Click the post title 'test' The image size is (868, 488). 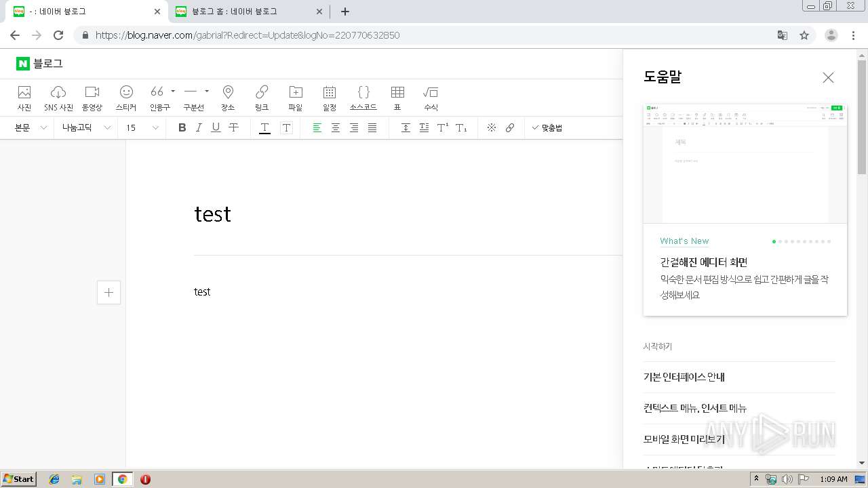click(x=213, y=214)
